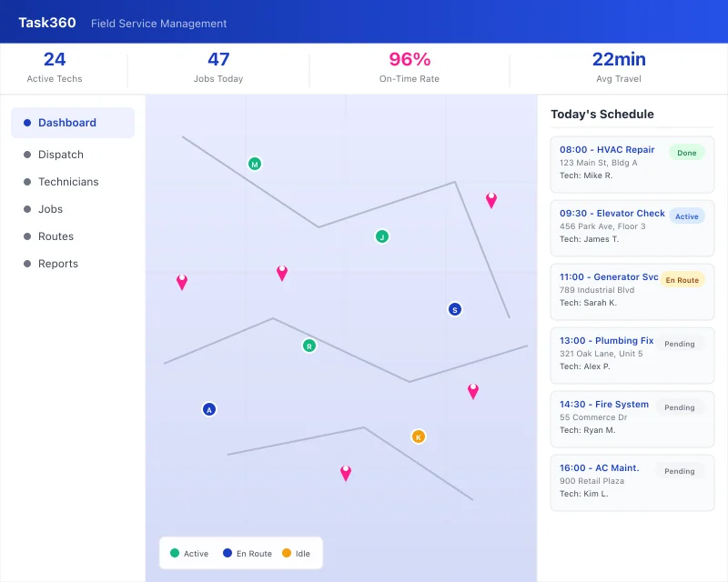Expand the 13:00 Plumbing Fix job card
Viewport: 728px width, 582px height.
[x=632, y=355]
